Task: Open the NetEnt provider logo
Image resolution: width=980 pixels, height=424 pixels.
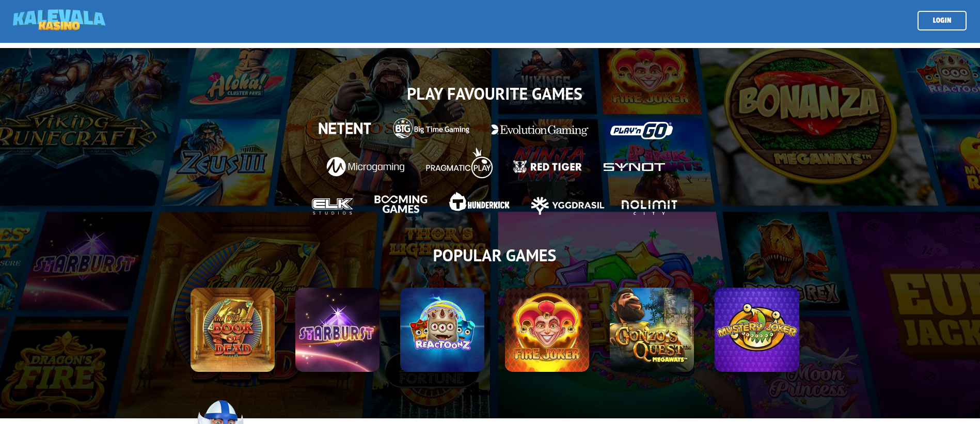Action: [x=344, y=129]
